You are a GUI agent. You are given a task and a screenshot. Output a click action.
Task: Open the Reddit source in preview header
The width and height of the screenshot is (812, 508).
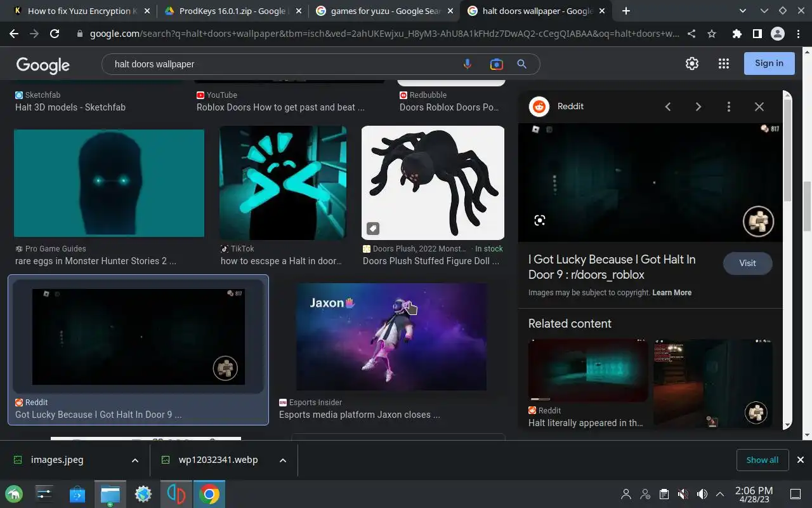(x=556, y=107)
